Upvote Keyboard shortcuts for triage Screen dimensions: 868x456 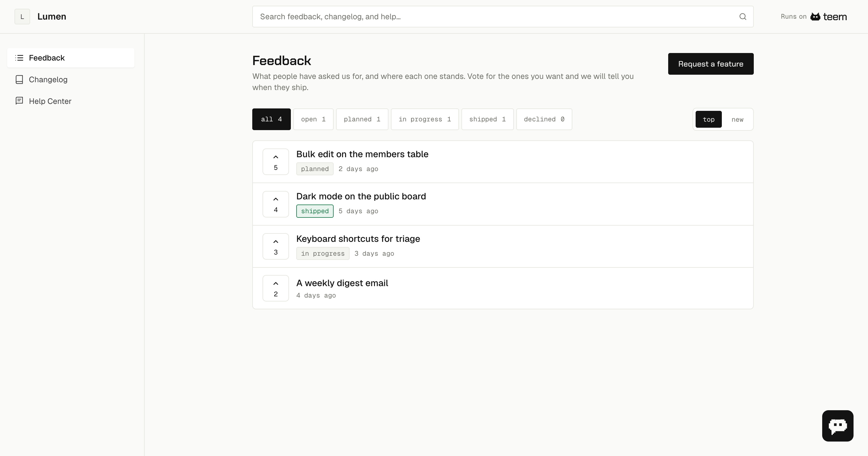pyautogui.click(x=276, y=246)
